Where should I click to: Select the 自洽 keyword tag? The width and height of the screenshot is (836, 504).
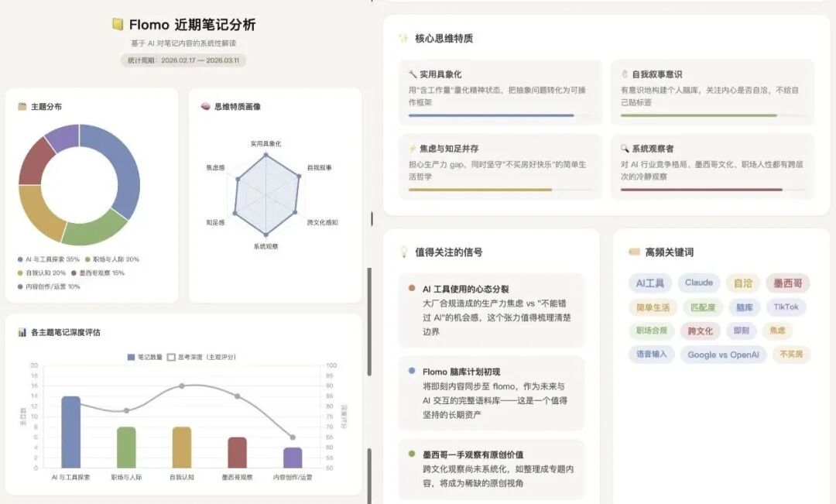point(742,283)
